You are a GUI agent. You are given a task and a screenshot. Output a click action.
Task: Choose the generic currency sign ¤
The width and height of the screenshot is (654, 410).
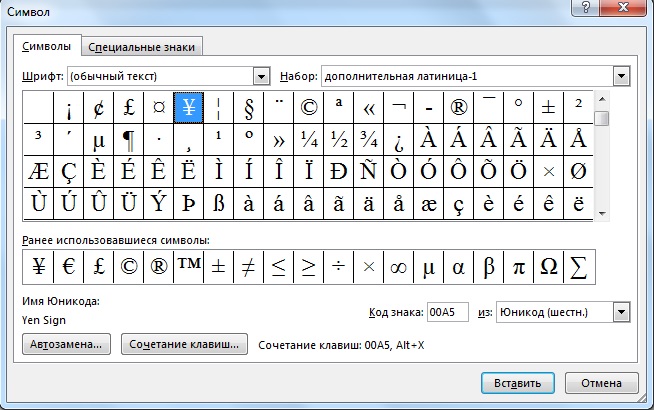pos(158,108)
